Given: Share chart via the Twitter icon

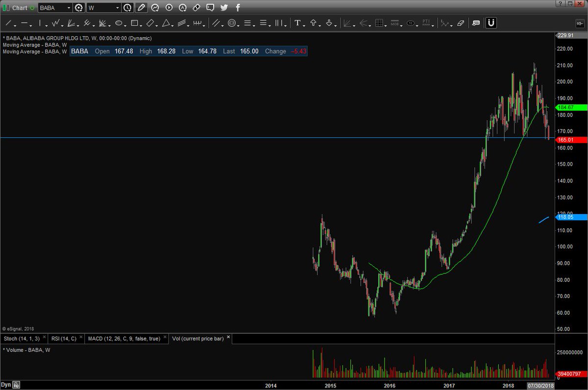Looking at the screenshot, I should [x=224, y=8].
